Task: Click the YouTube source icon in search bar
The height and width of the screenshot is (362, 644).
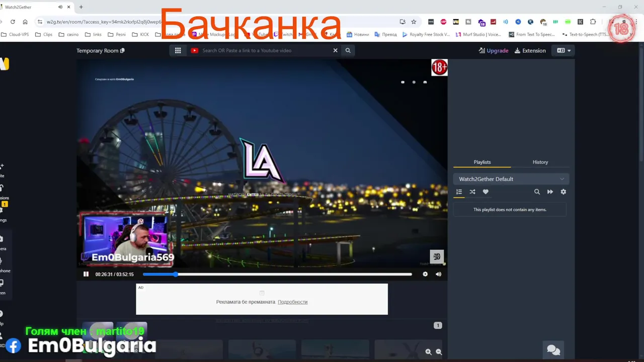Action: [194, 50]
